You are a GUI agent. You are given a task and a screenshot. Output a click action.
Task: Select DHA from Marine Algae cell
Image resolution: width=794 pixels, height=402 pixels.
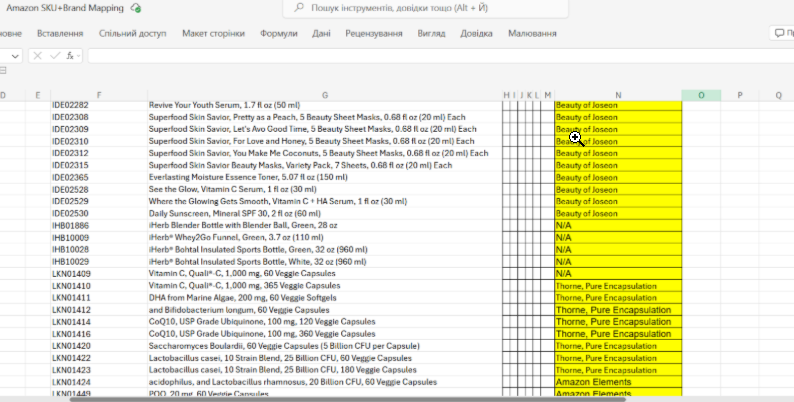(325, 298)
